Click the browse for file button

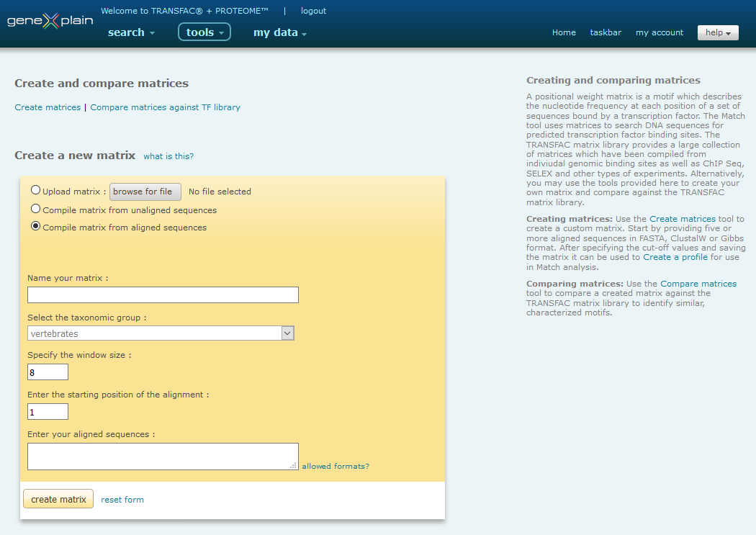click(x=145, y=192)
